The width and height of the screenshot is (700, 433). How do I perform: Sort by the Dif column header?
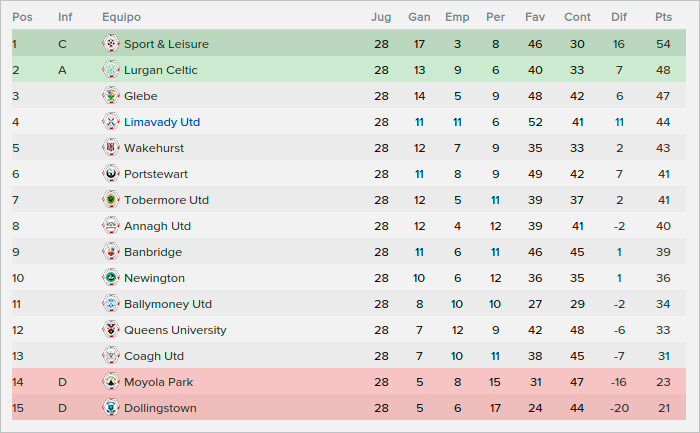click(619, 17)
